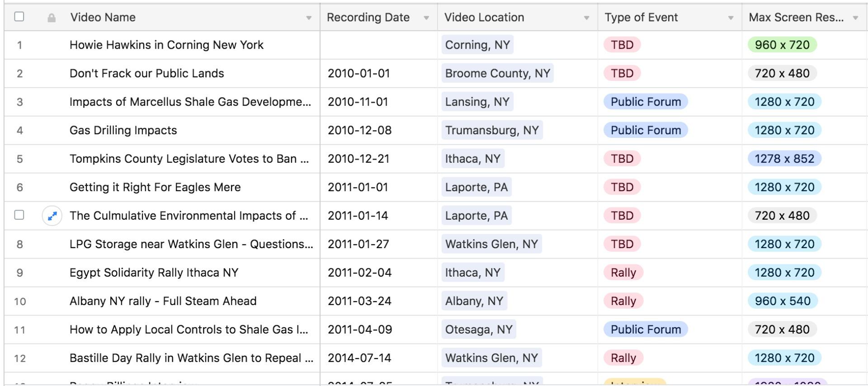The height and width of the screenshot is (386, 868).
Task: Click the Rally tag in Albany row
Action: click(623, 301)
